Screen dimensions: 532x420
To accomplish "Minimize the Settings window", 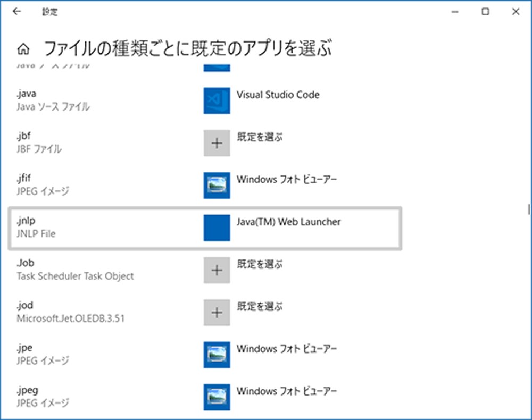I will click(x=455, y=12).
